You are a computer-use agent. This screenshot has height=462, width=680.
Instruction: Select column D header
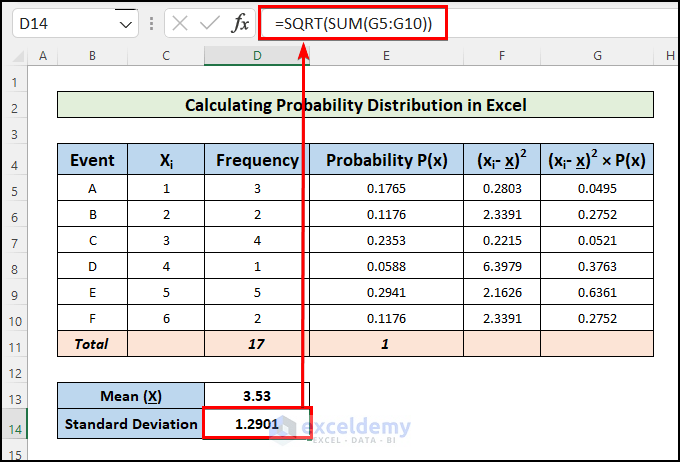tap(257, 56)
